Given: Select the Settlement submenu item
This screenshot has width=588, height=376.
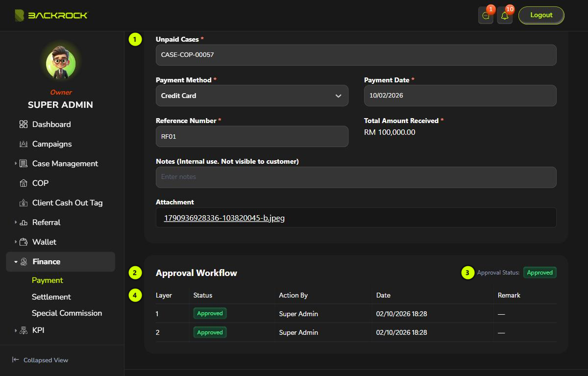Looking at the screenshot, I should [x=51, y=297].
